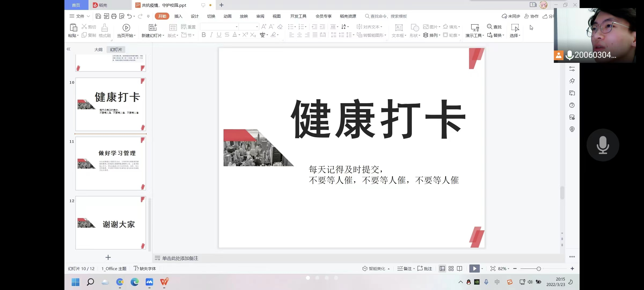
Task: Click the Paste clipboard icon
Action: tap(73, 28)
